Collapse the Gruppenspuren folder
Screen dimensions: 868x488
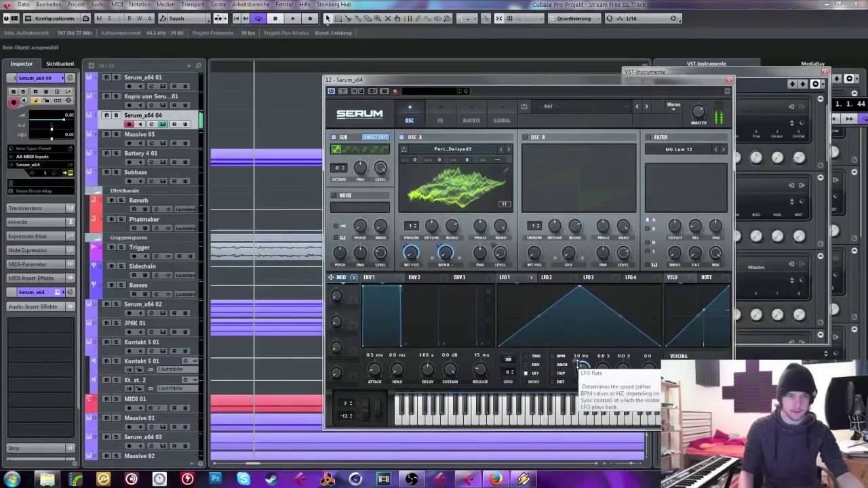[x=97, y=238]
